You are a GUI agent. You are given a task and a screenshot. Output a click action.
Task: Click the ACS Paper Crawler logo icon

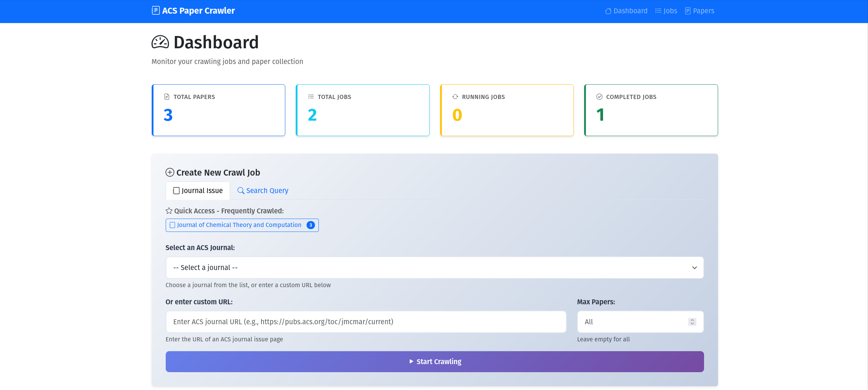pyautogui.click(x=156, y=10)
